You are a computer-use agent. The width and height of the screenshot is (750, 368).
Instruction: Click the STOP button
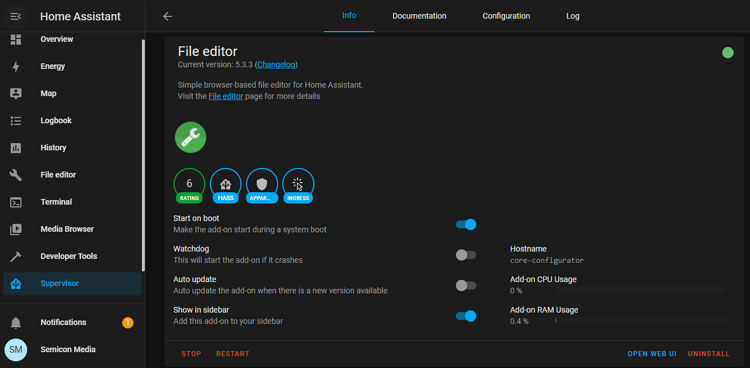(x=191, y=354)
